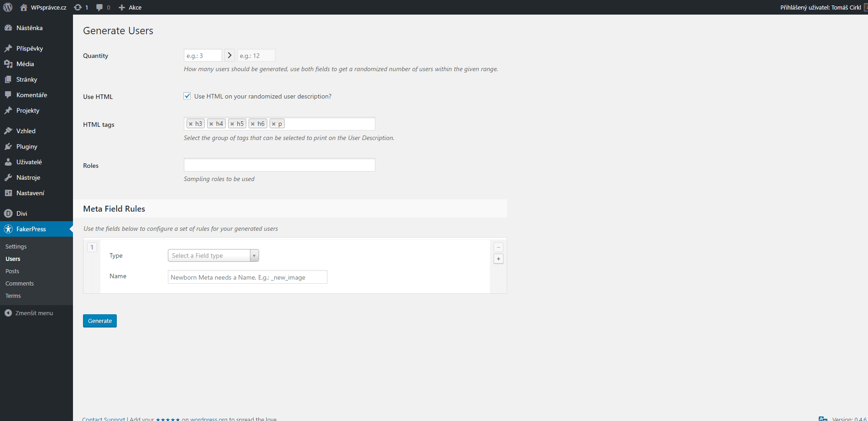Open the Akce plus menu
Image resolution: width=868 pixels, height=421 pixels.
pyautogui.click(x=130, y=7)
